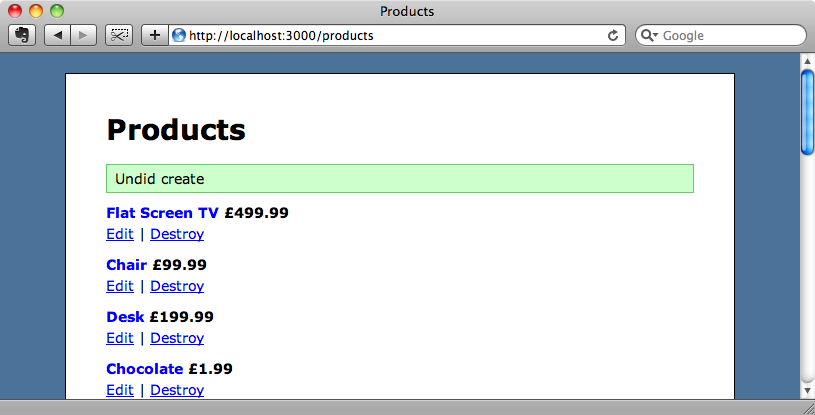Reload the page with the refresh icon
Image resolution: width=815 pixels, height=415 pixels.
pyautogui.click(x=613, y=35)
